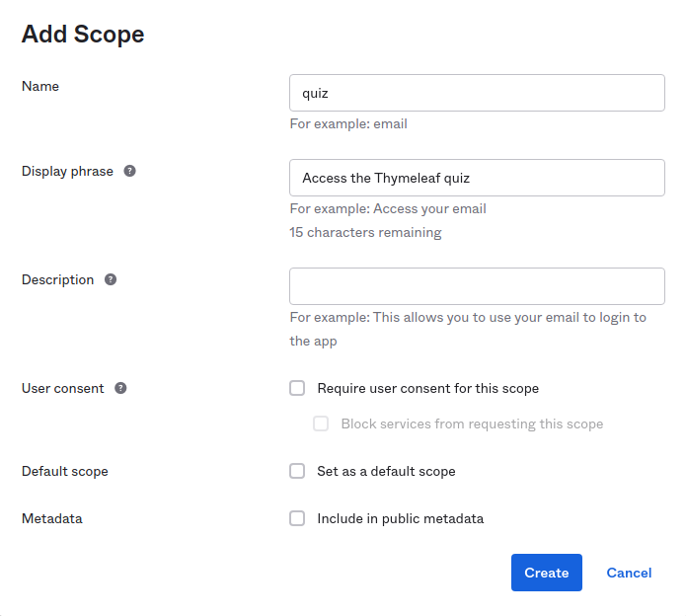Click the Default scope label
The image size is (686, 616).
click(x=65, y=471)
